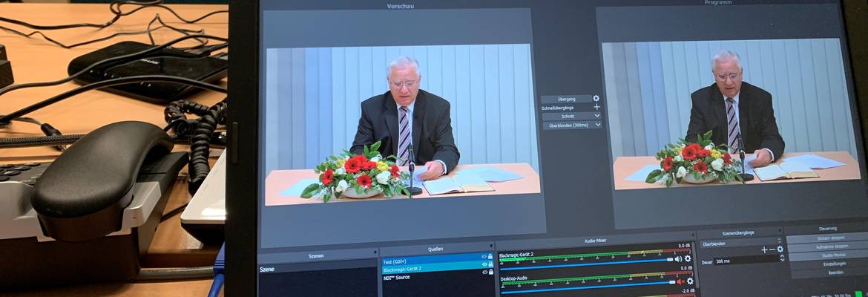Toggle visibility eye of NDI Source

tap(484, 272)
